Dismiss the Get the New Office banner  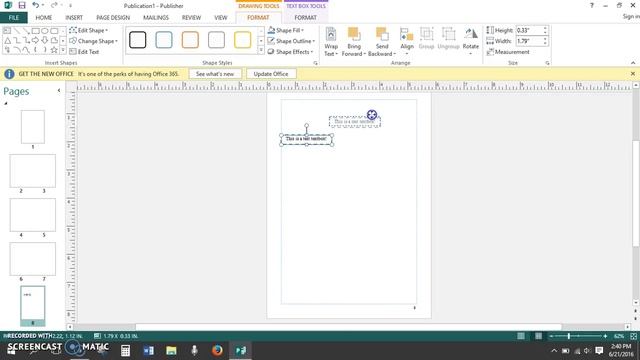click(633, 74)
